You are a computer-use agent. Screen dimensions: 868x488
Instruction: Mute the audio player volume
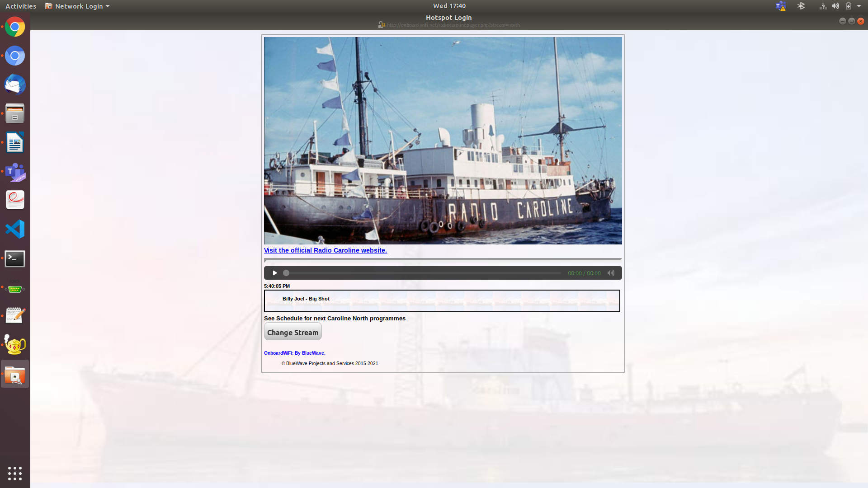611,273
